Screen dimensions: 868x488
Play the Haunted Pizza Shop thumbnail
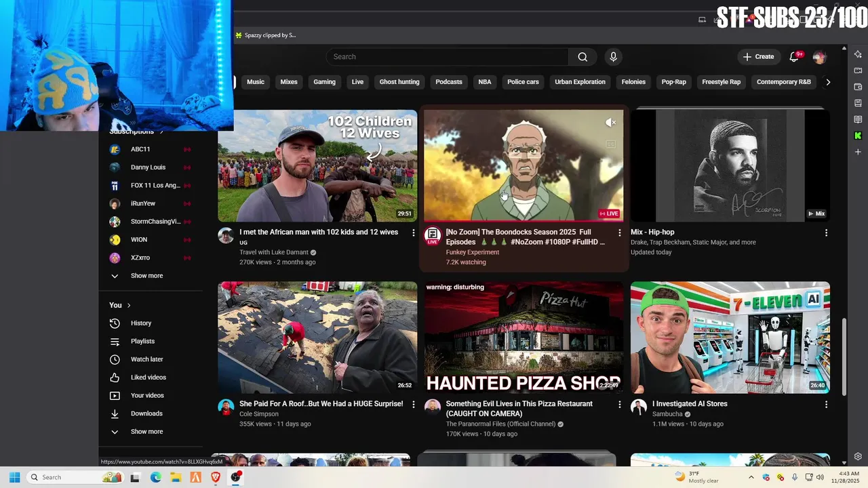524,338
